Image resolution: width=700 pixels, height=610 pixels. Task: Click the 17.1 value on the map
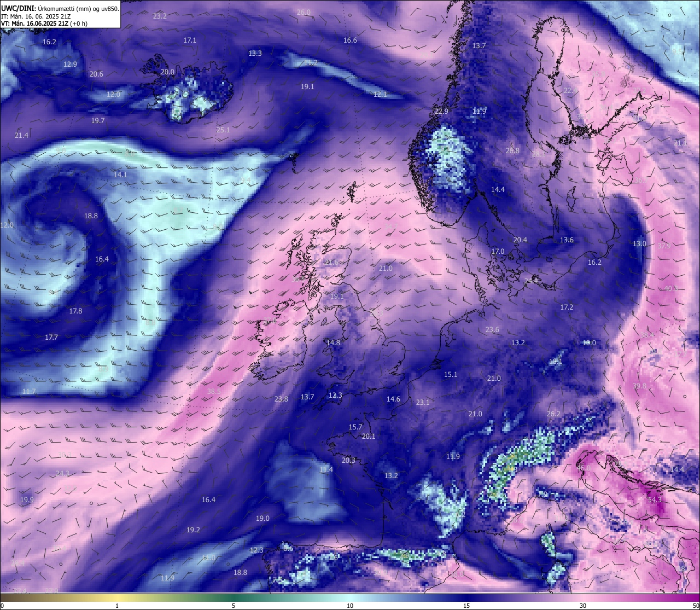tap(190, 40)
